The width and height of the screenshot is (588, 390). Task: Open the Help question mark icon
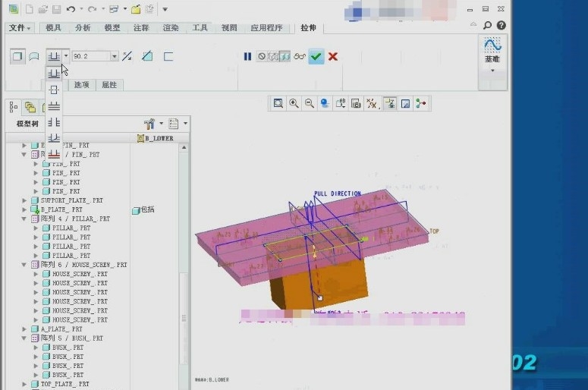pos(501,25)
